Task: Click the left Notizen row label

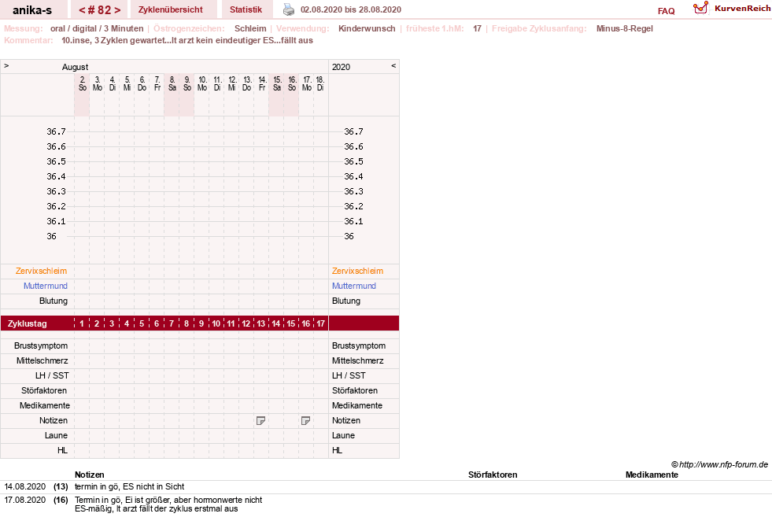Action: [54, 420]
